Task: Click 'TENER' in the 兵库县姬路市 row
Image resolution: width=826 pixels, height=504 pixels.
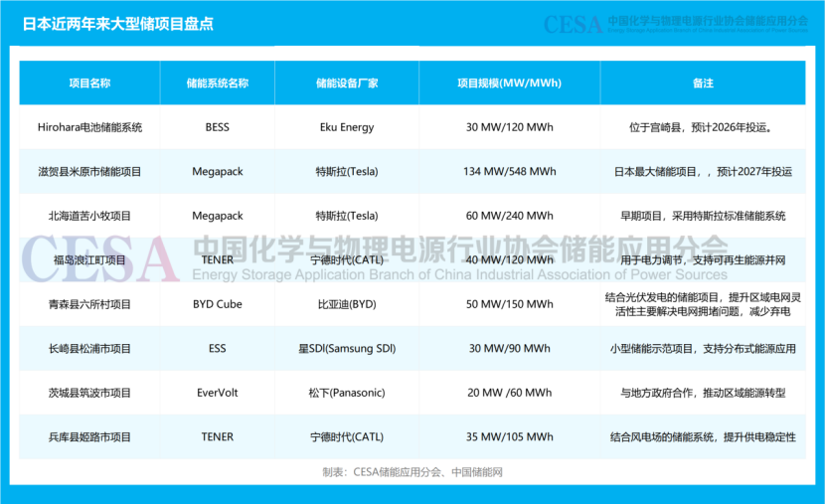Action: [x=217, y=437]
